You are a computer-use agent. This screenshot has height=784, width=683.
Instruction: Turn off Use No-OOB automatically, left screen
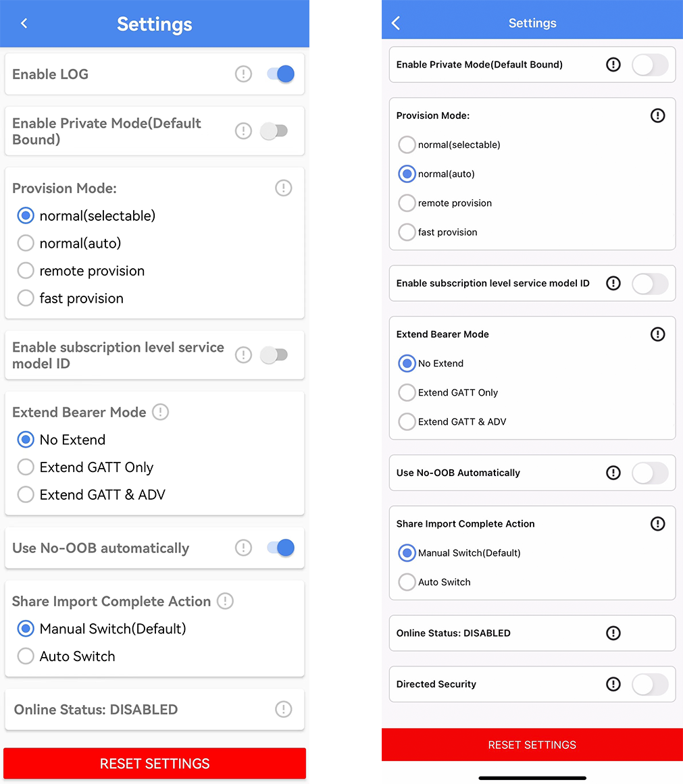pyautogui.click(x=281, y=548)
